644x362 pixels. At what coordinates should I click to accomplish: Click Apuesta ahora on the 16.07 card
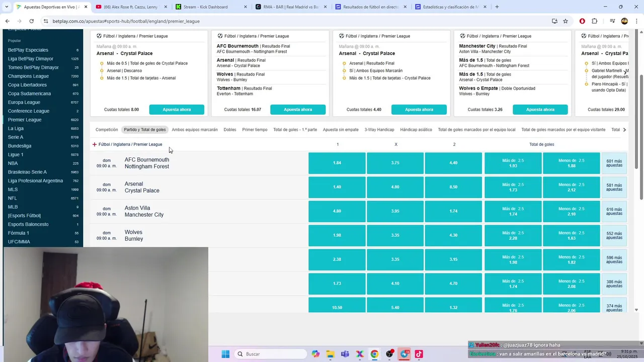click(298, 110)
